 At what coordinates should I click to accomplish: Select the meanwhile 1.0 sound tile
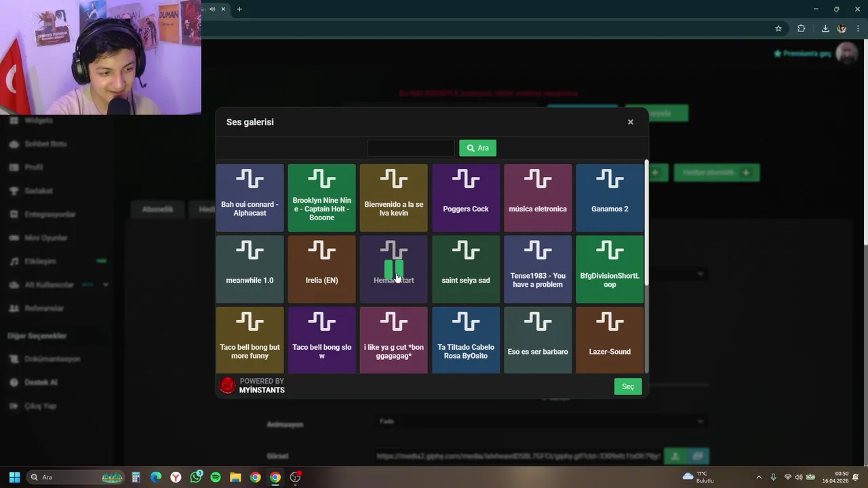tap(250, 269)
